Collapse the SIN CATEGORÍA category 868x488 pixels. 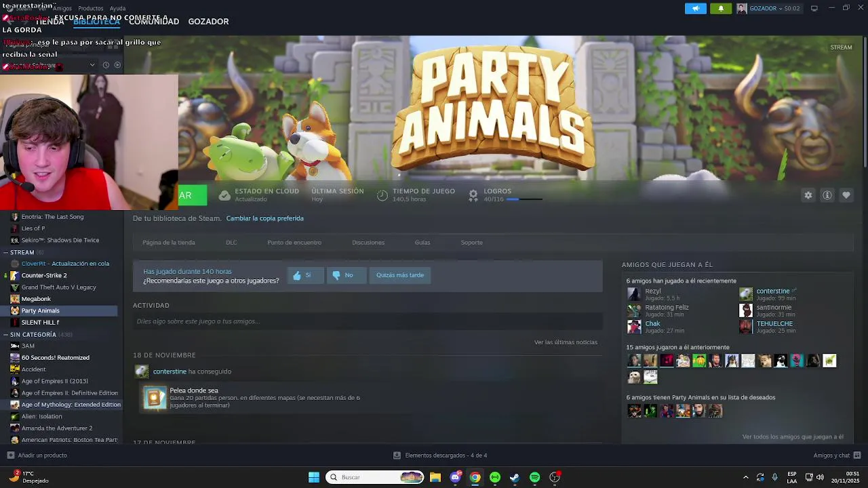[6, 335]
